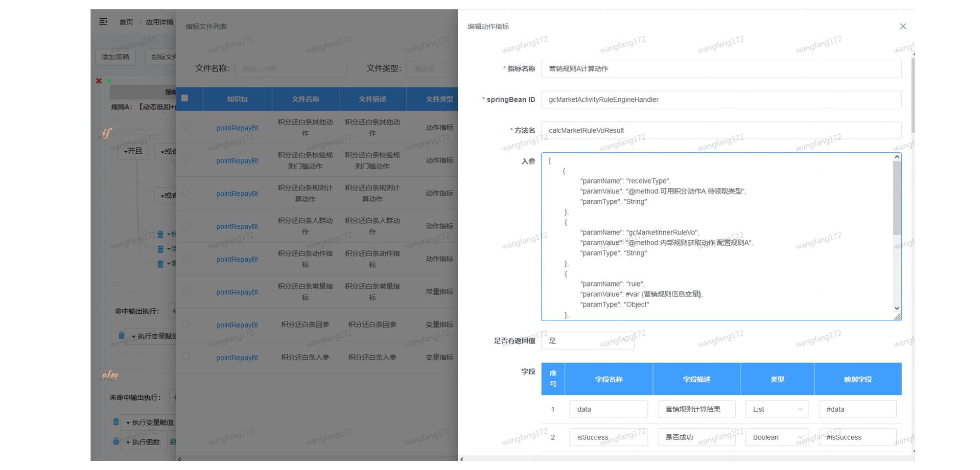The width and height of the screenshot is (980, 470).
Task: Click the 添加策略 button
Action: [x=116, y=57]
